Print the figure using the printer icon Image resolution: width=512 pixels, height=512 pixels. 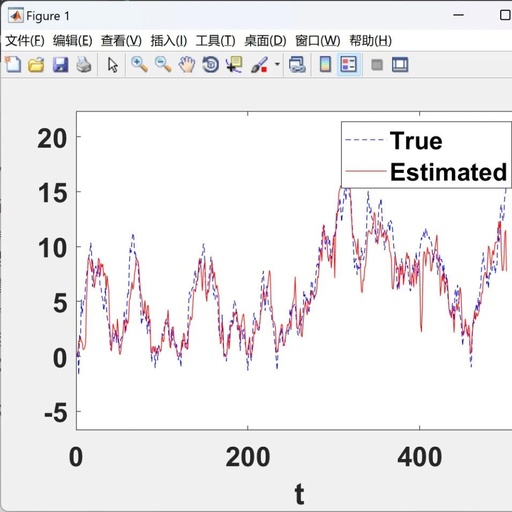pos(84,65)
